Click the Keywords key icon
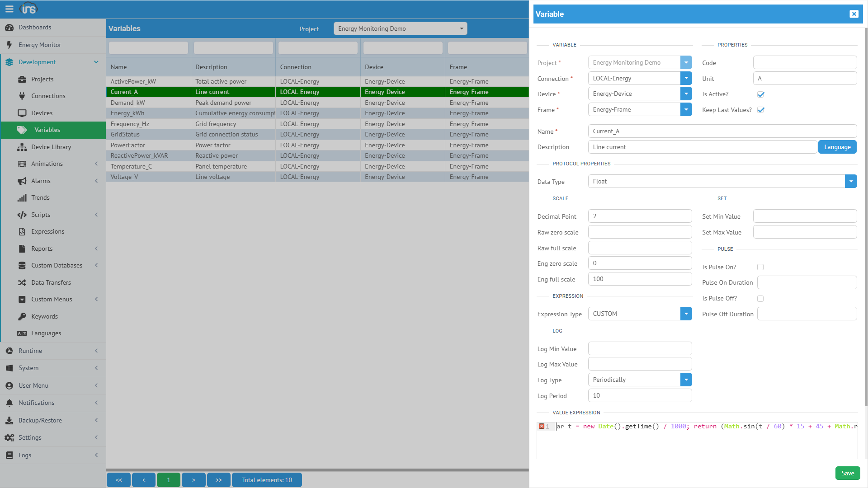The height and width of the screenshot is (488, 868). click(x=22, y=316)
